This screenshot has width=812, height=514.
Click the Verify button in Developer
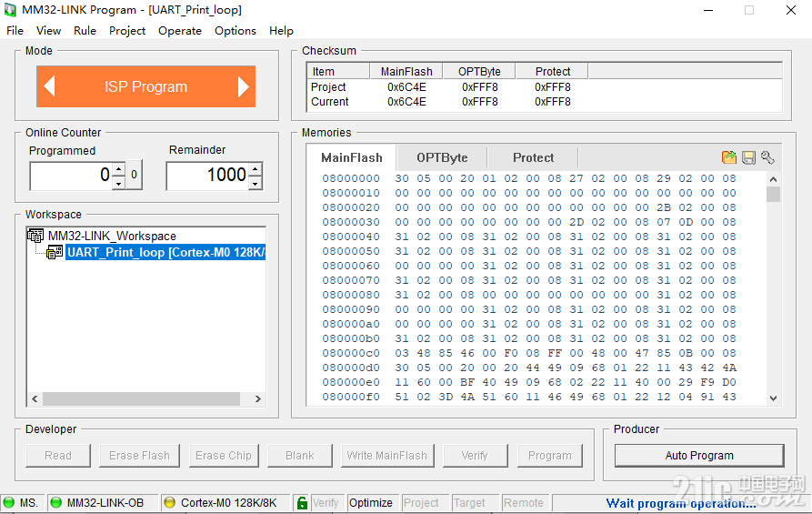tap(475, 456)
